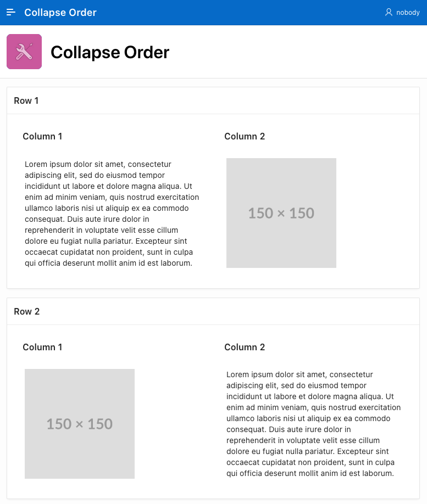
Task: Collapse the Row 2 panel header
Action: [26, 311]
